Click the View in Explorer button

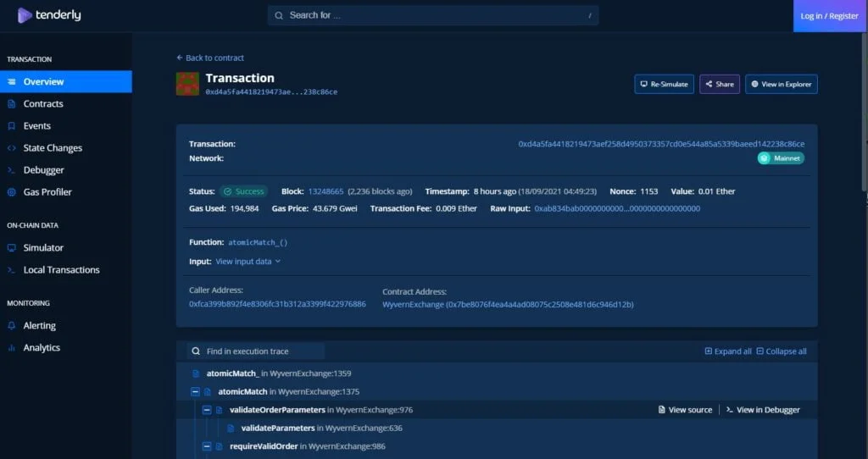pos(781,84)
